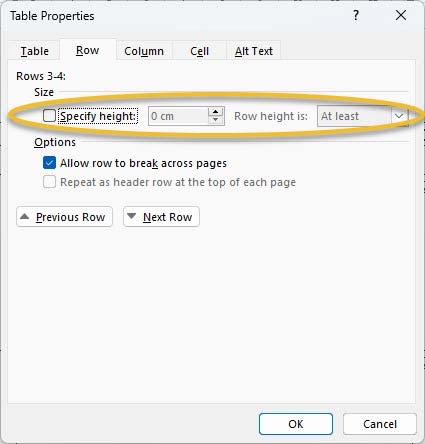Select the Row tab
Image resolution: width=425 pixels, height=444 pixels.
coord(88,50)
